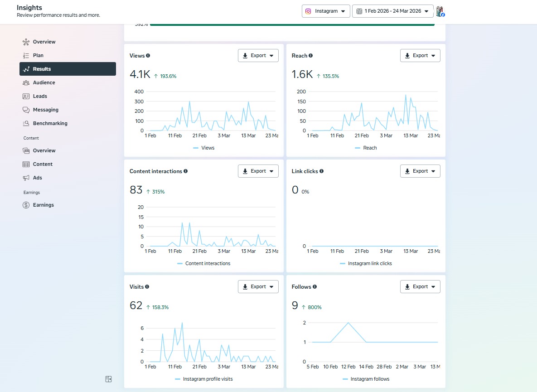Click the calendar icon in date picker
Image resolution: width=537 pixels, height=392 pixels.
pyautogui.click(x=359, y=11)
